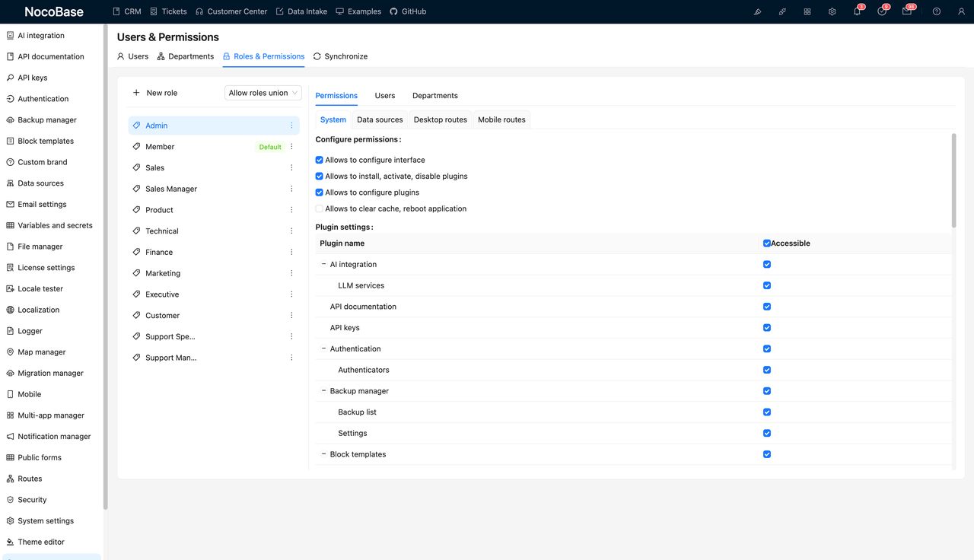The height and width of the screenshot is (560, 974).
Task: Uncheck the Accessible box for LLM services
Action: click(767, 286)
